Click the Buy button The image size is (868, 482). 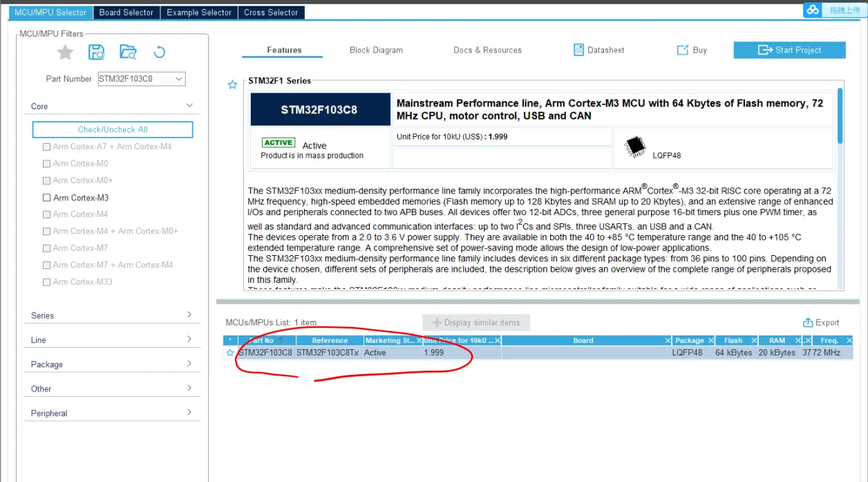[692, 50]
